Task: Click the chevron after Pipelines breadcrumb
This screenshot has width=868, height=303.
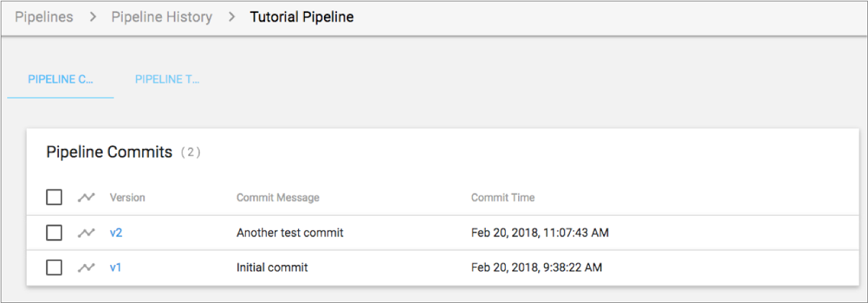Action: (x=93, y=17)
